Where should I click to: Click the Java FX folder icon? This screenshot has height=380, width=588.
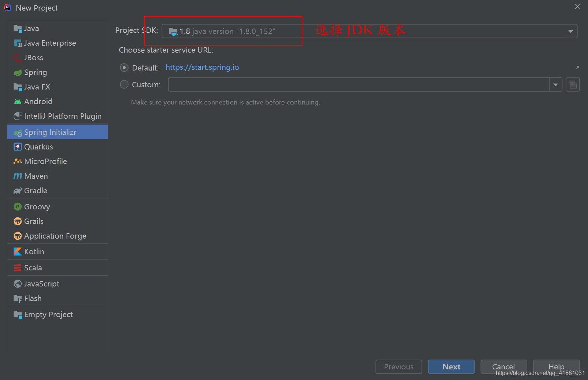click(x=18, y=87)
